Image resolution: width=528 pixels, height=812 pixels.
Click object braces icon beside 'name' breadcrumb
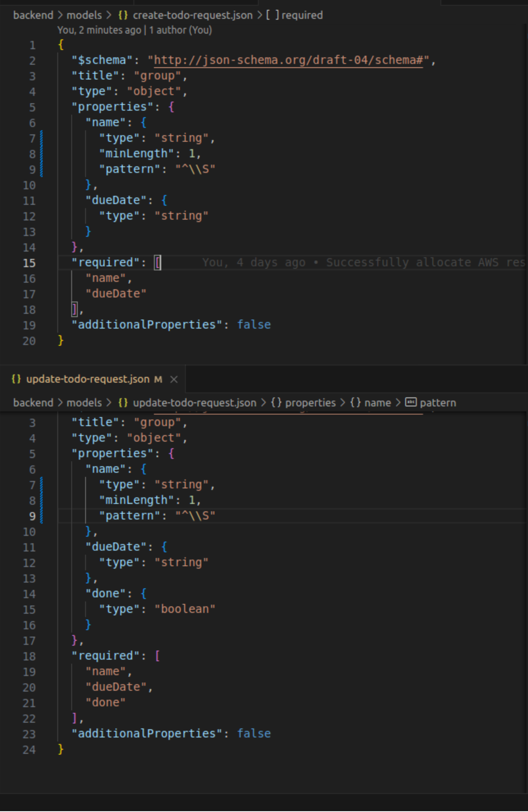(x=355, y=403)
